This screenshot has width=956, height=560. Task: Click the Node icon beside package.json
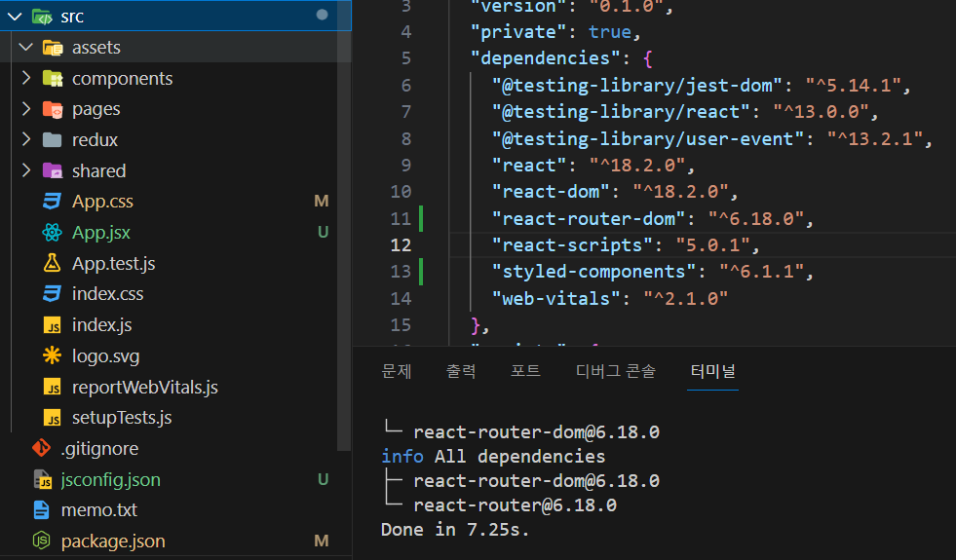[42, 541]
